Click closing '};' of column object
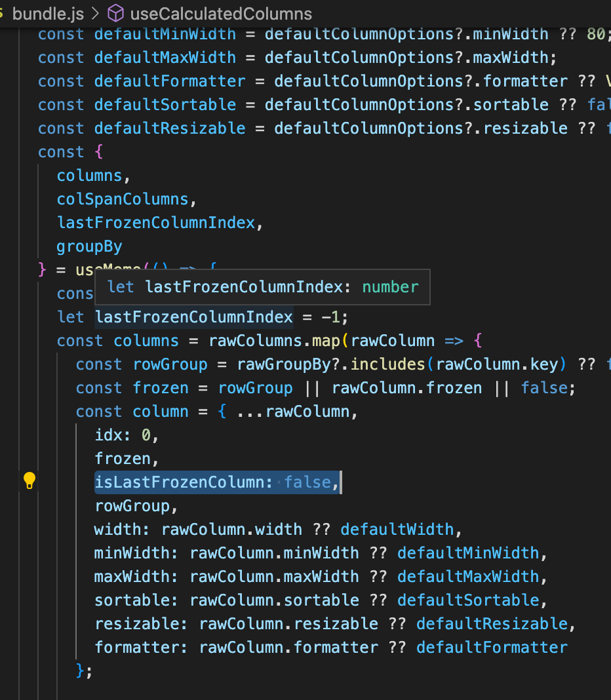 coord(85,671)
